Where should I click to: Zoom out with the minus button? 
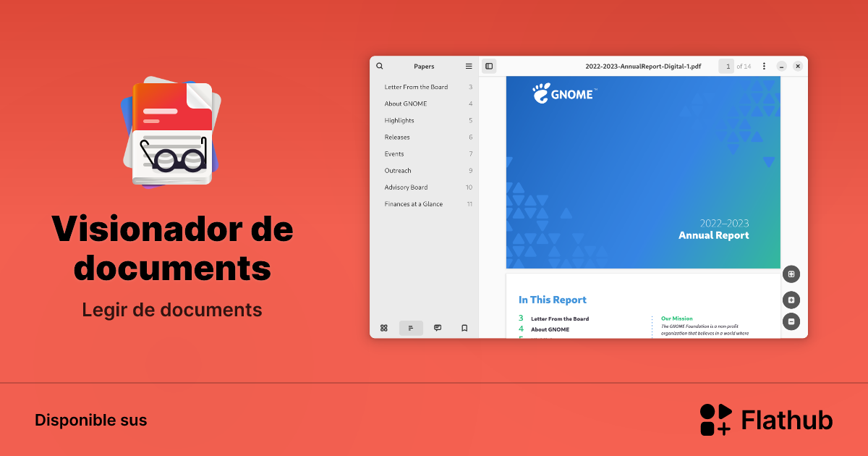click(791, 321)
